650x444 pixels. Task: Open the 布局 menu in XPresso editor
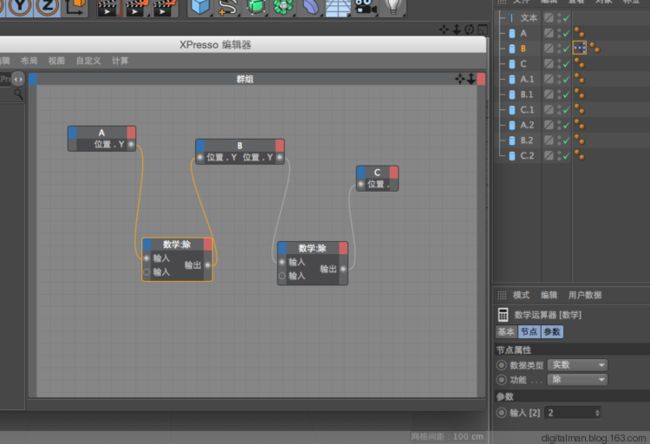point(29,61)
